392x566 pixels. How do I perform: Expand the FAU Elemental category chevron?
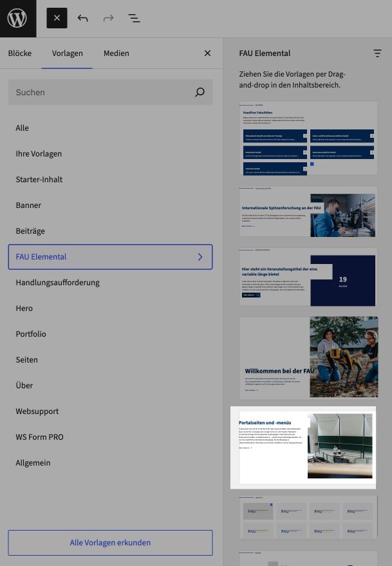(x=200, y=257)
